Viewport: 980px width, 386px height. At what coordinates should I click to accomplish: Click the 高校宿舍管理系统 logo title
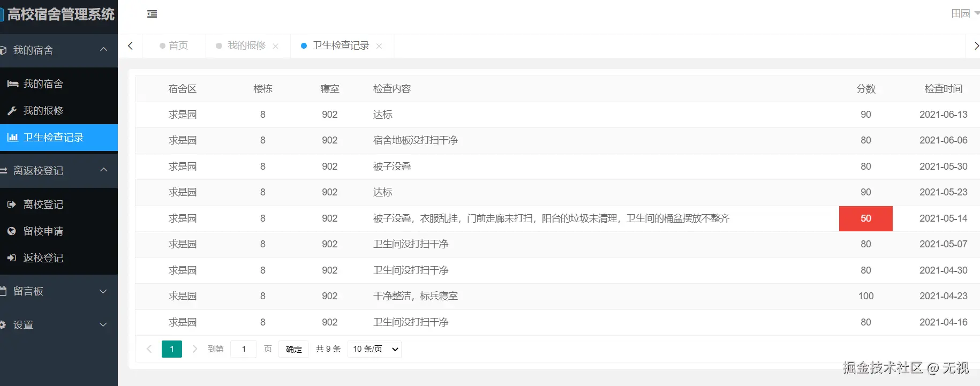tap(60, 14)
